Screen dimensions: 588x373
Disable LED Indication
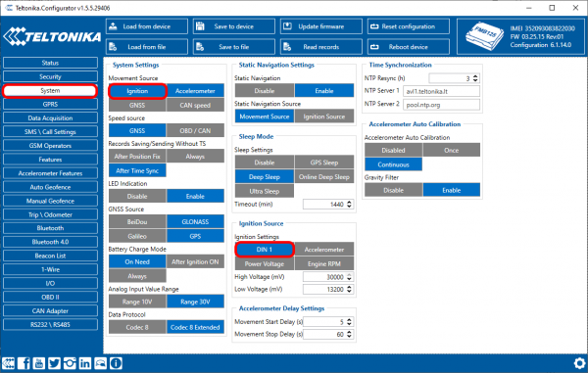(137, 196)
